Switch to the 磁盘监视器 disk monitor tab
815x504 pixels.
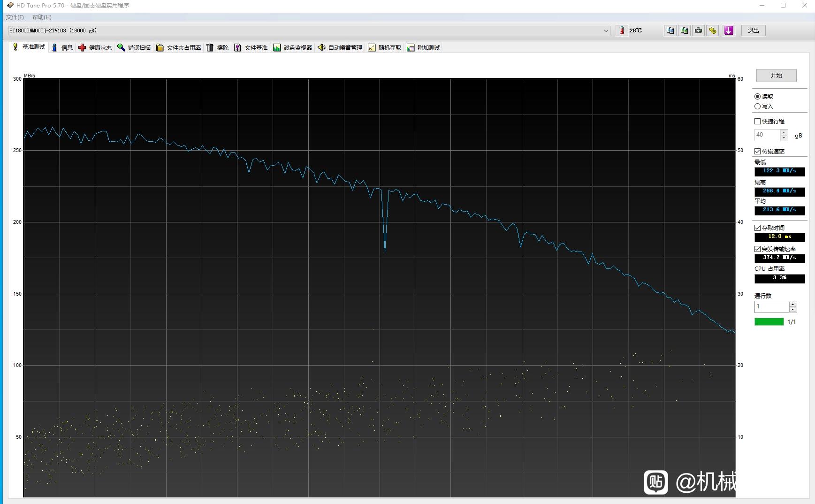click(292, 47)
